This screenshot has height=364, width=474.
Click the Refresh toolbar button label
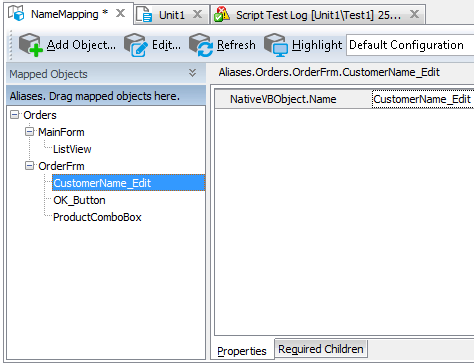click(x=236, y=45)
